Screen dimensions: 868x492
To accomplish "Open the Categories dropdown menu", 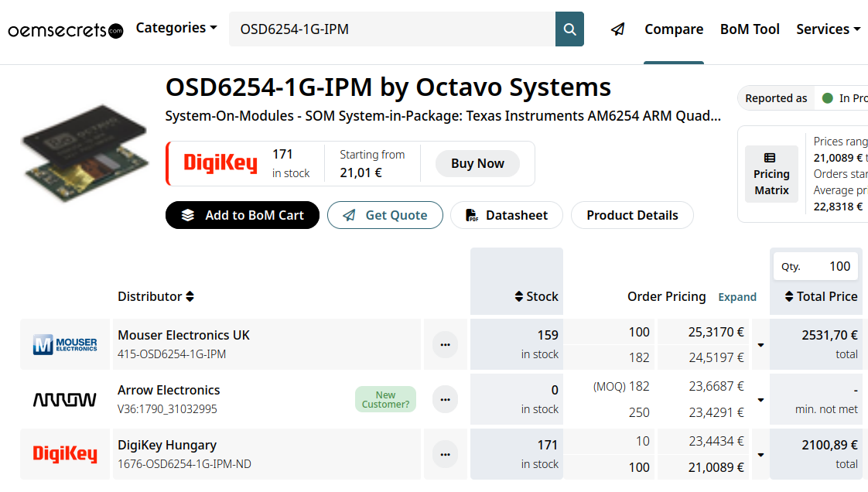I will (176, 28).
